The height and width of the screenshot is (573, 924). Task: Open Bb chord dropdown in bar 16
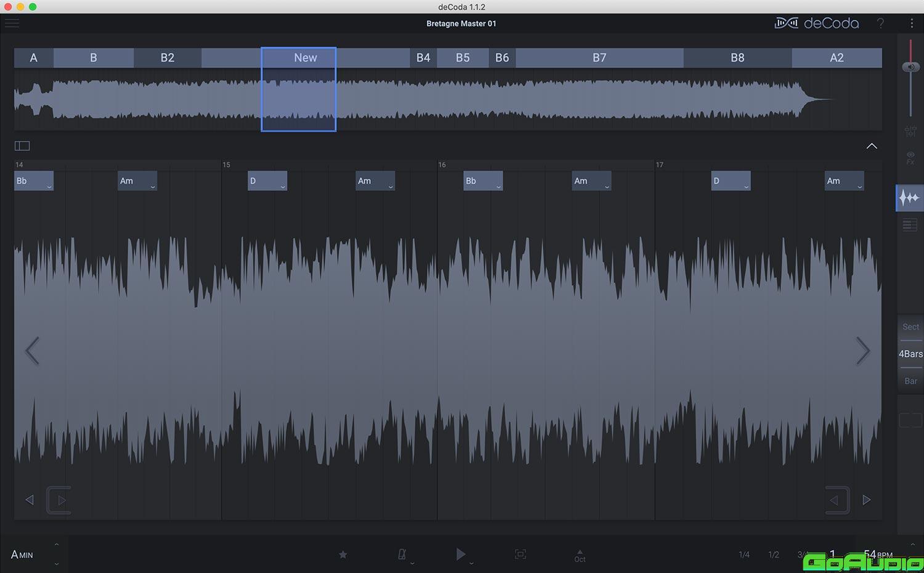(x=498, y=187)
